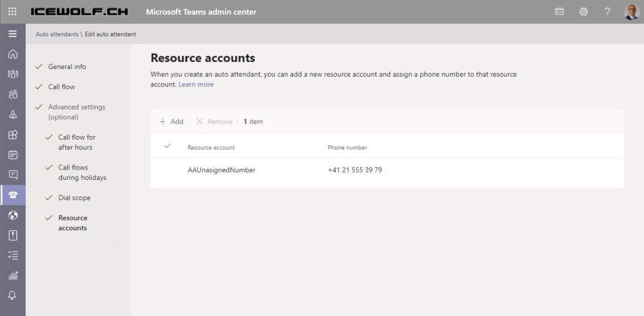
Task: Add a new resource account
Action: [171, 121]
